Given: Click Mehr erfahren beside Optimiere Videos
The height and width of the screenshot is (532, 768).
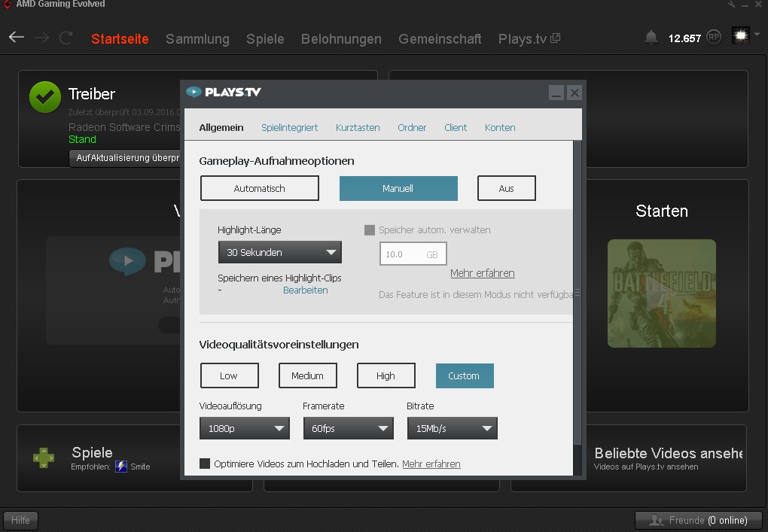Looking at the screenshot, I should [431, 464].
